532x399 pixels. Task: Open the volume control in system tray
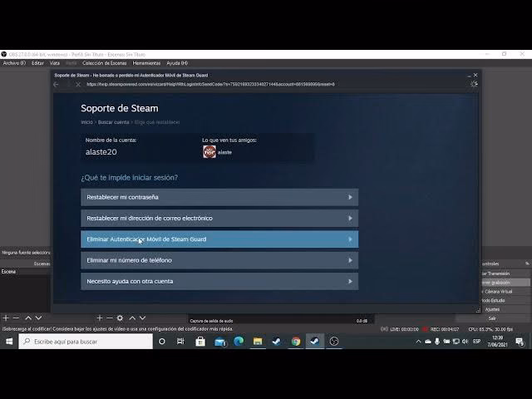[x=465, y=342]
